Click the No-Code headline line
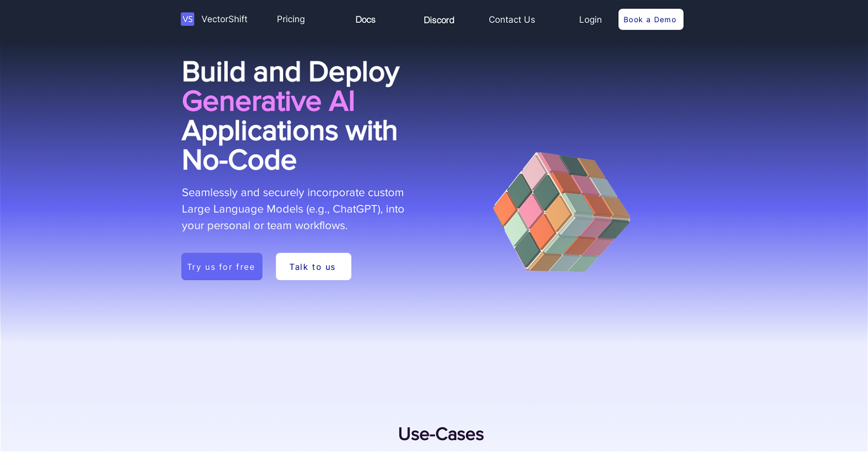Image resolution: width=868 pixels, height=452 pixels. coord(239,160)
